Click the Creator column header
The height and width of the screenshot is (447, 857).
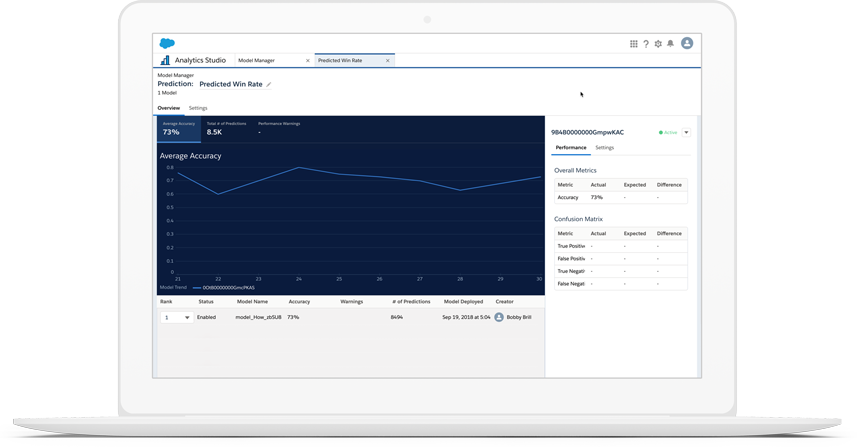pyautogui.click(x=504, y=302)
